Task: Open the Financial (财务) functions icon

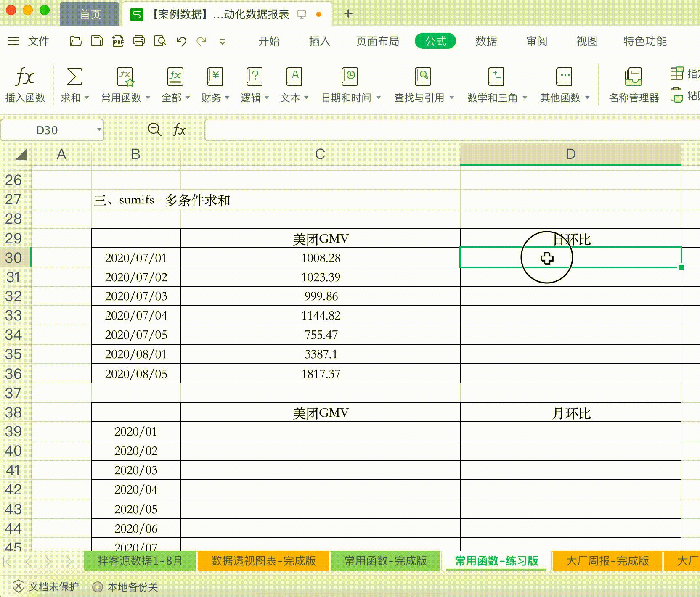Action: (x=215, y=77)
